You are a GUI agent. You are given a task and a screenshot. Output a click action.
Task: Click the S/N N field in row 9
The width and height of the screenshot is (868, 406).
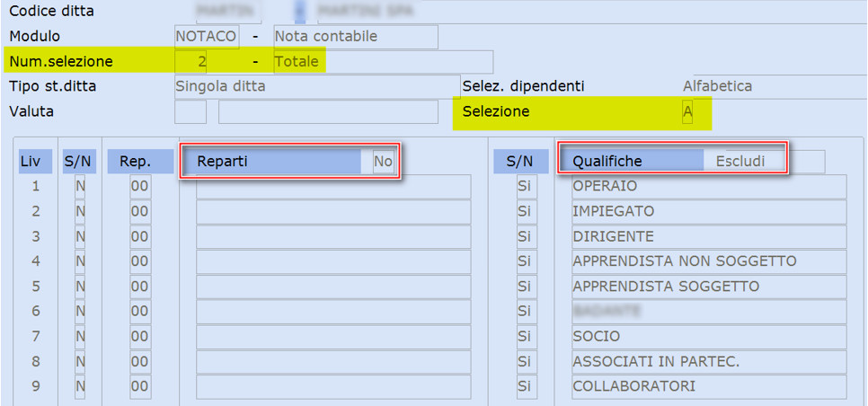(80, 386)
